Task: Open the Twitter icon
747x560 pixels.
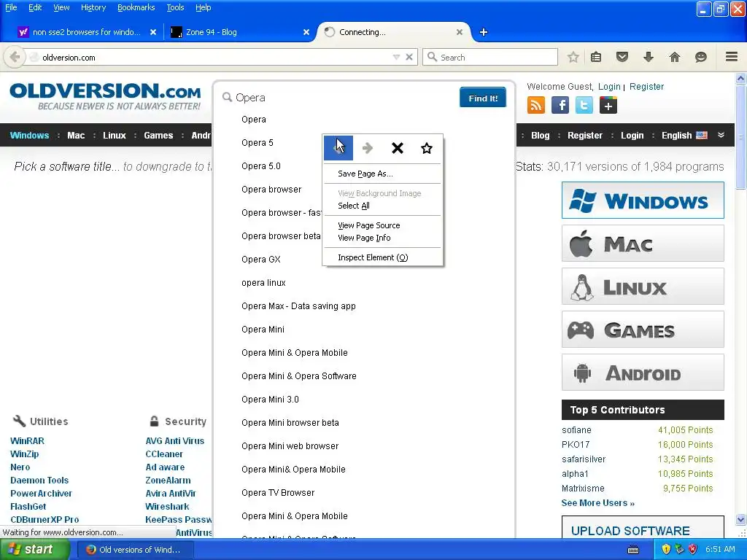Action: click(x=584, y=105)
